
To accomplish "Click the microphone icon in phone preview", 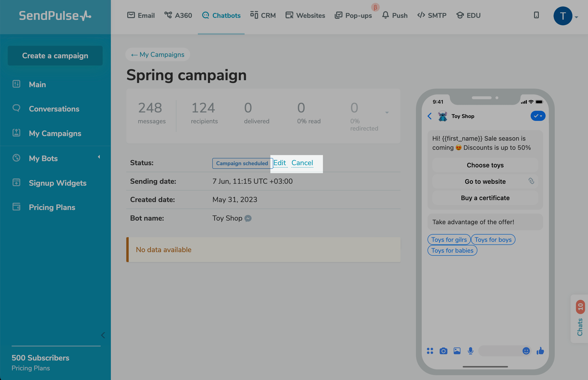I will click(470, 351).
